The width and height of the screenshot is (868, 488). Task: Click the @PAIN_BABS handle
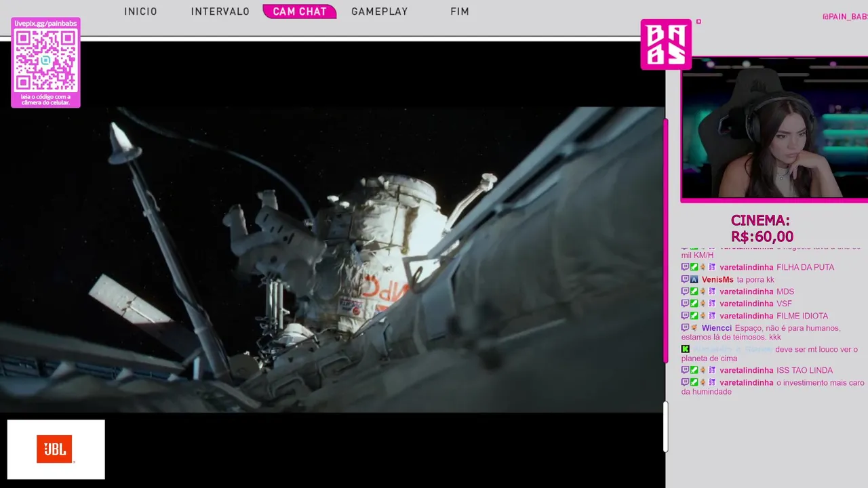(845, 16)
